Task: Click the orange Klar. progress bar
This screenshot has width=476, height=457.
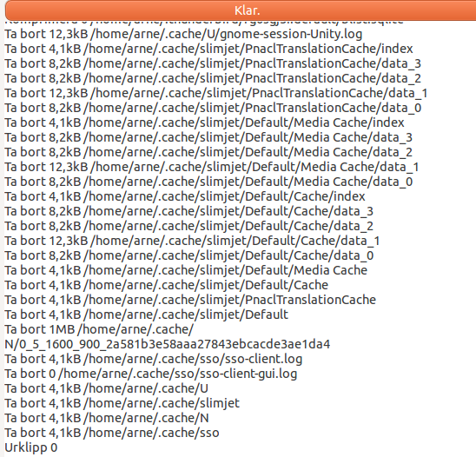Action: click(x=241, y=10)
